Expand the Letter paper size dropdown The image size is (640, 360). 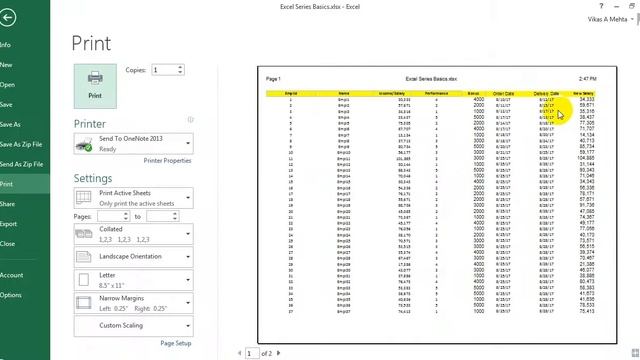pos(133,280)
